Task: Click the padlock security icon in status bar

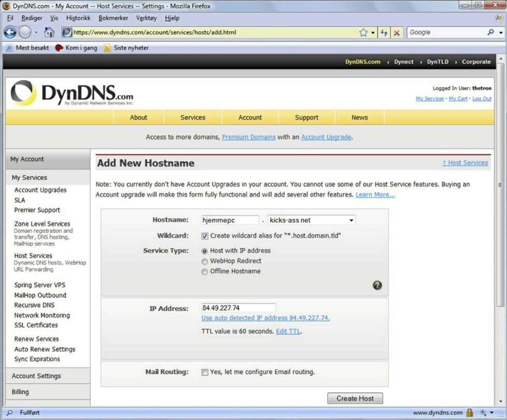Action: [x=470, y=413]
